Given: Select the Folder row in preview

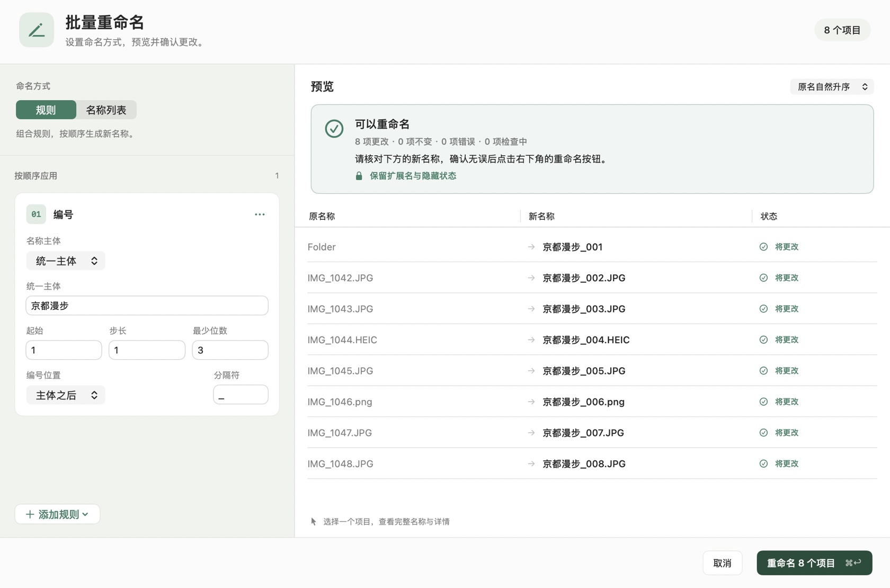Looking at the screenshot, I should click(592, 247).
